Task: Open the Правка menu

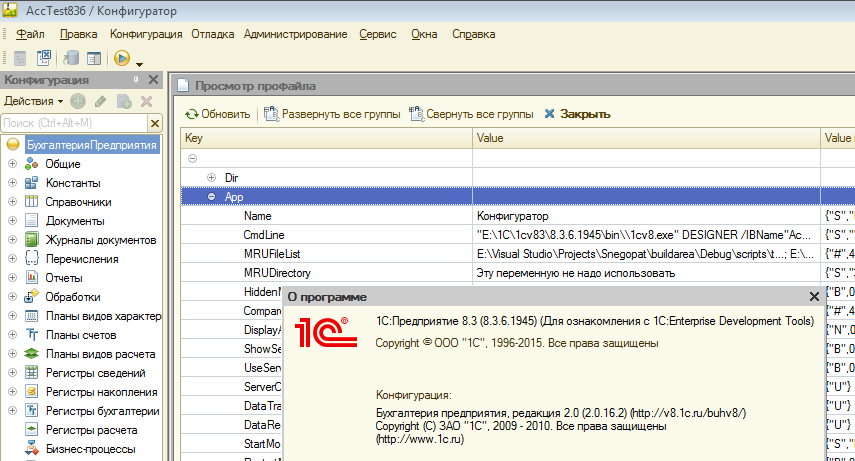Action: coord(79,34)
